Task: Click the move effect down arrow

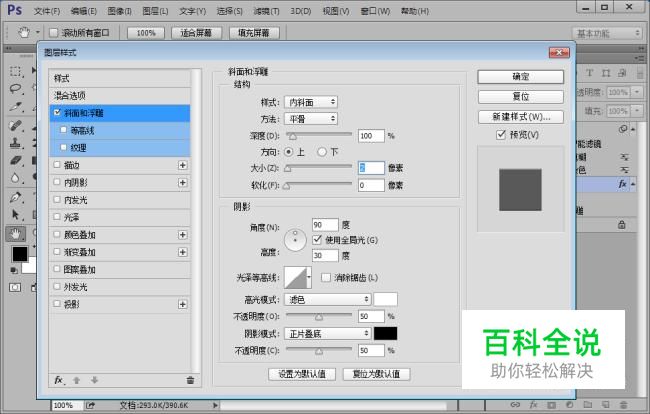Action: (95, 380)
